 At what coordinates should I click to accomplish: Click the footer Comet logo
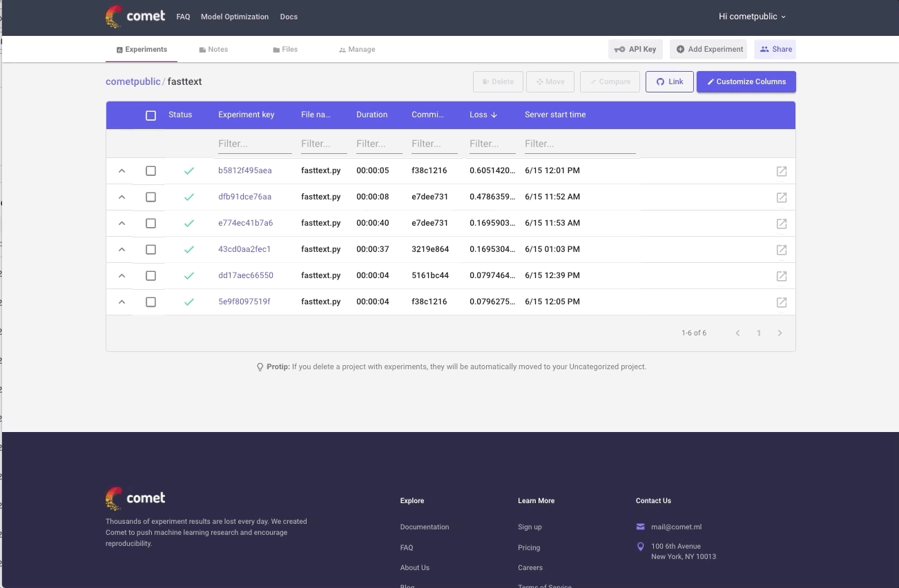coord(135,498)
